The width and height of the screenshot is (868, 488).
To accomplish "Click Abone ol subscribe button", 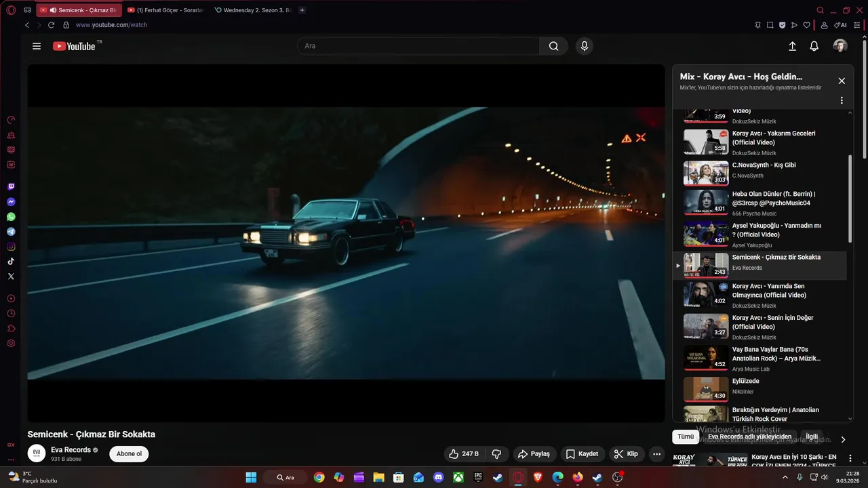I will tap(129, 454).
